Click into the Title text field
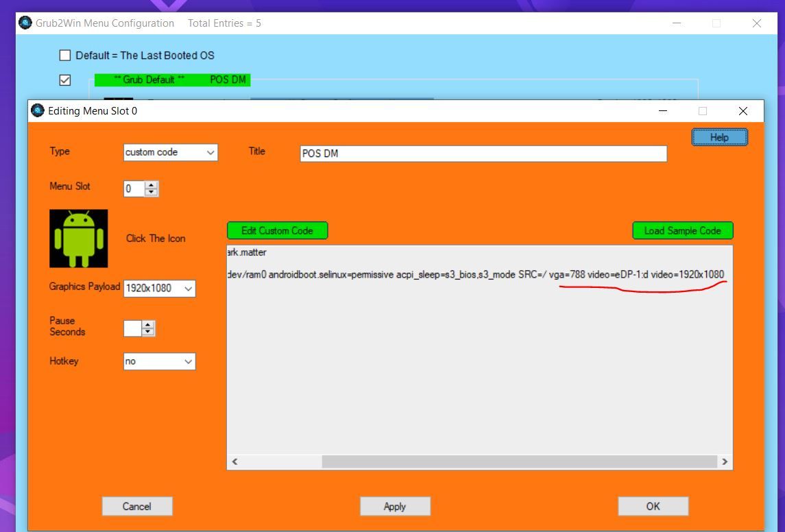 point(483,154)
